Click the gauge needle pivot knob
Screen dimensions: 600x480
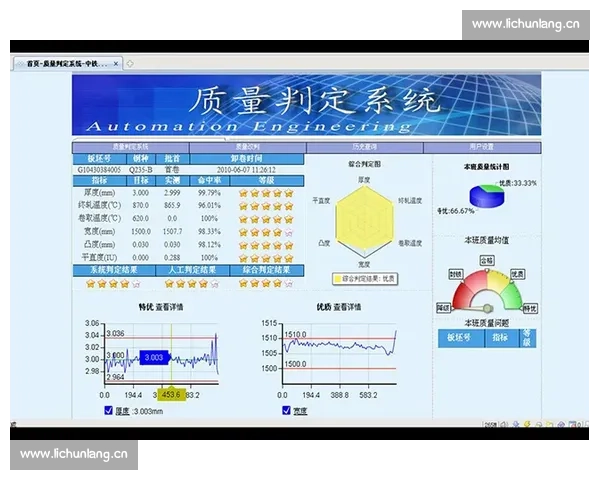point(488,308)
